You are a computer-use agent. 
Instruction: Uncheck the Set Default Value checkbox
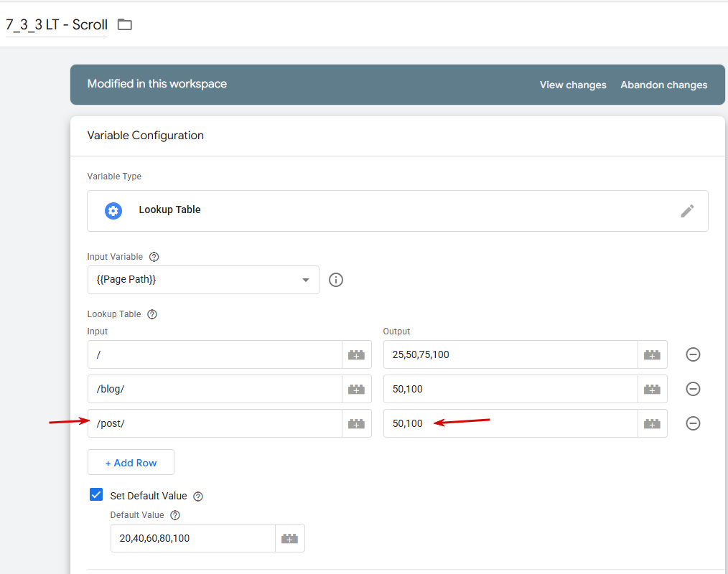[x=96, y=495]
